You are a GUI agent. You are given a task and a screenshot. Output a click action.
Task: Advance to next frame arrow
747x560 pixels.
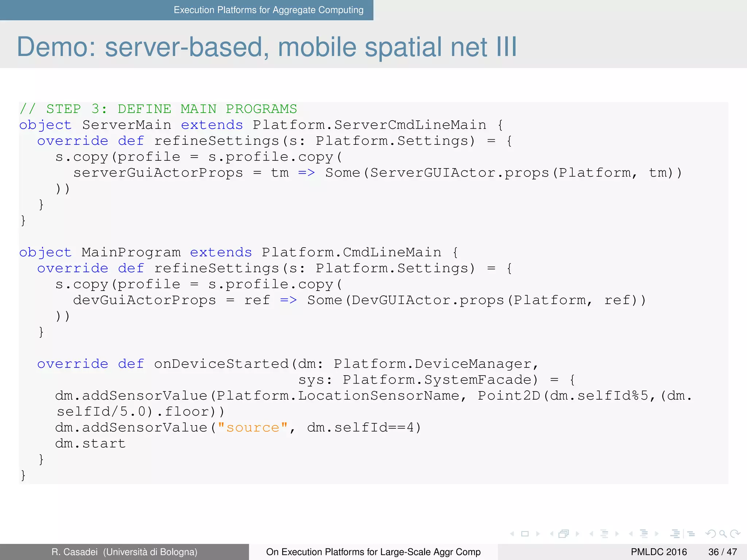578,534
